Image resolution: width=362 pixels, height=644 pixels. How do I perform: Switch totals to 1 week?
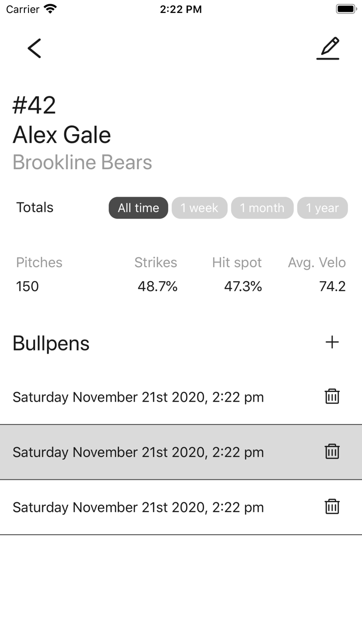tap(200, 208)
